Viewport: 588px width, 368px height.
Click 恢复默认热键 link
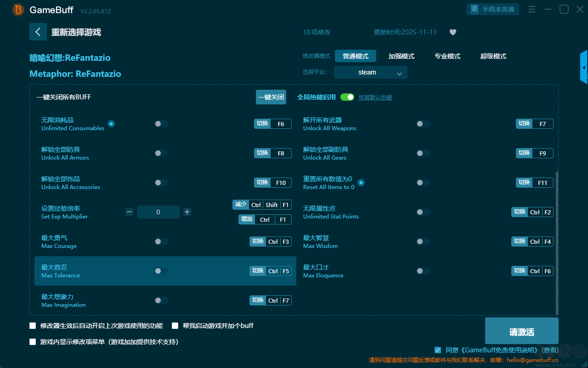point(375,98)
